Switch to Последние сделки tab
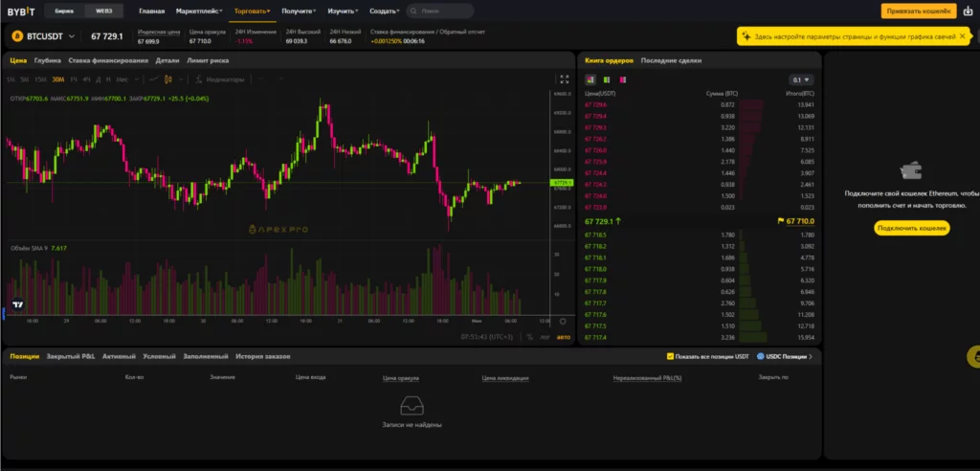The image size is (980, 471). point(671,60)
